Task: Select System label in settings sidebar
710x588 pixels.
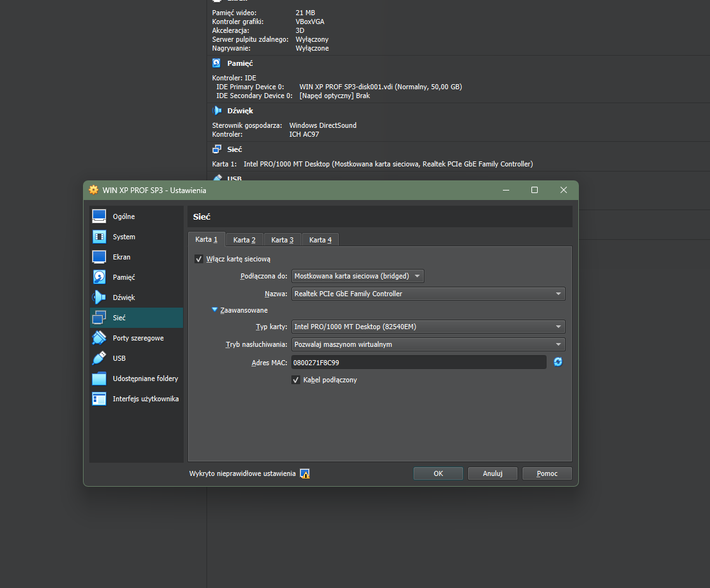Action: click(124, 237)
